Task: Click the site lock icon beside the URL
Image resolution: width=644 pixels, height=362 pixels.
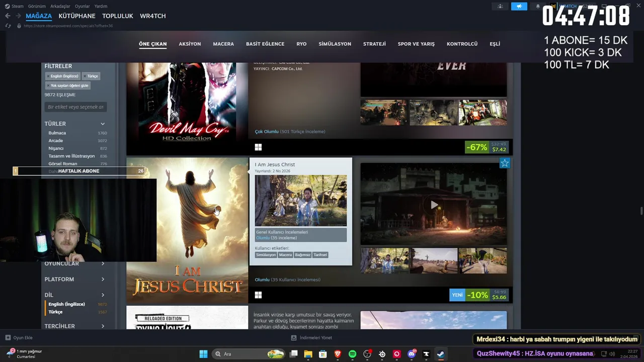Action: point(19,26)
